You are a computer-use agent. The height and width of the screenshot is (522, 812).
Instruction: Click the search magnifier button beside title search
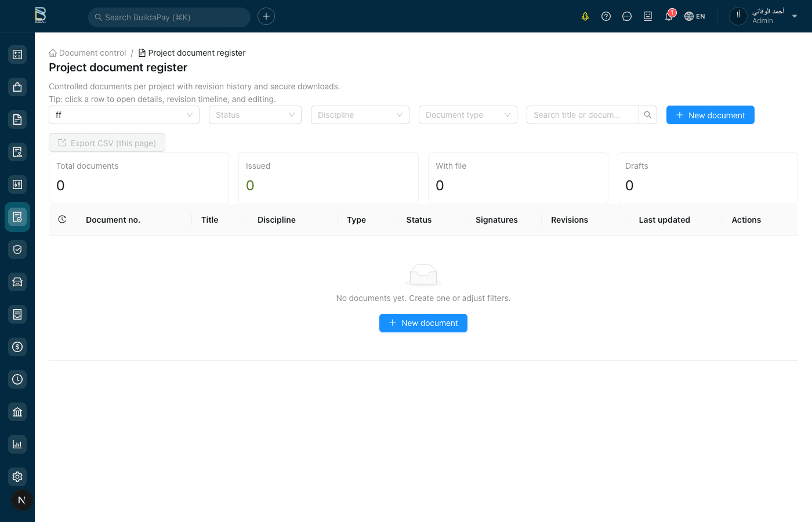648,115
